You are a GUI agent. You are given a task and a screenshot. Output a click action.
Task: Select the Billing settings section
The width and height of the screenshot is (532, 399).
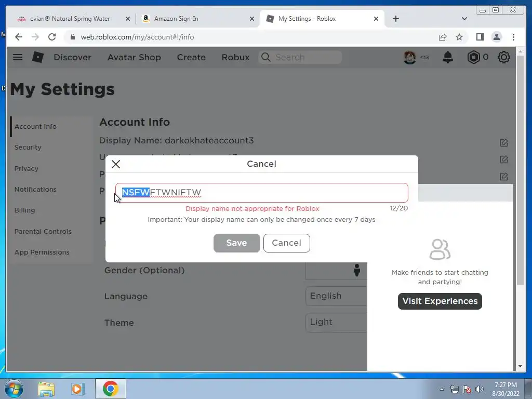pyautogui.click(x=51, y=210)
